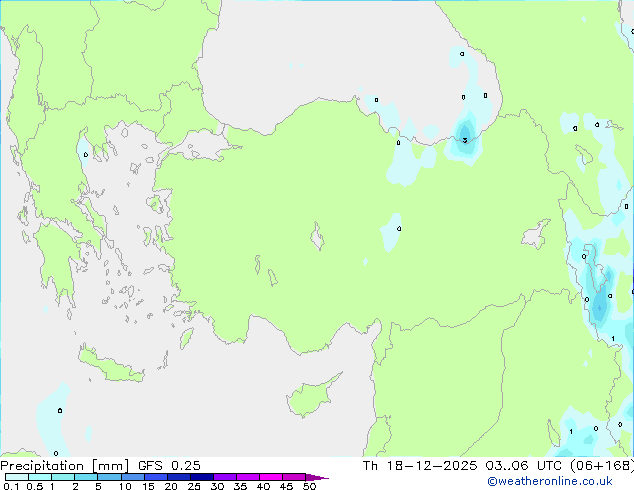The height and width of the screenshot is (490, 634).
Task: Select the 0 marker over northern Greece
Action: 85,154
